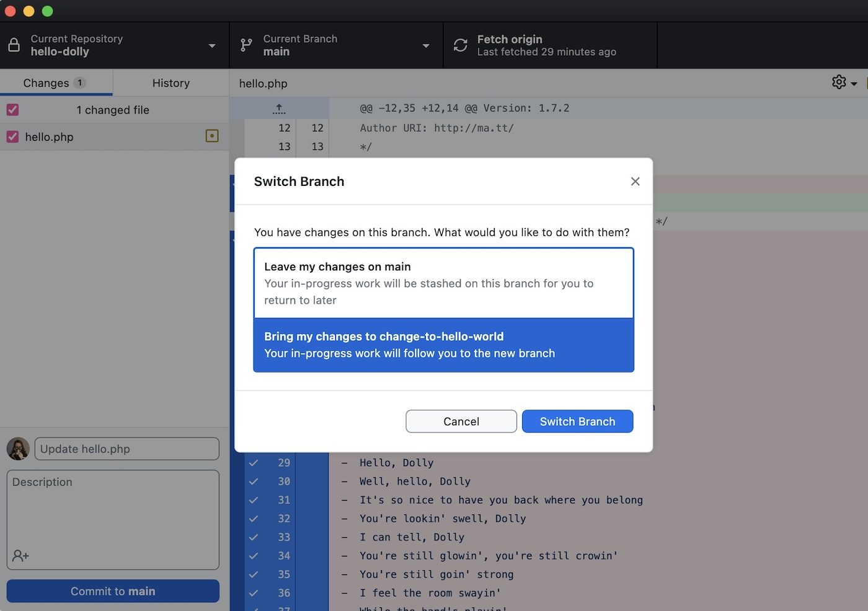Click the Fetch origin sync icon
The image size is (868, 611).
459,45
